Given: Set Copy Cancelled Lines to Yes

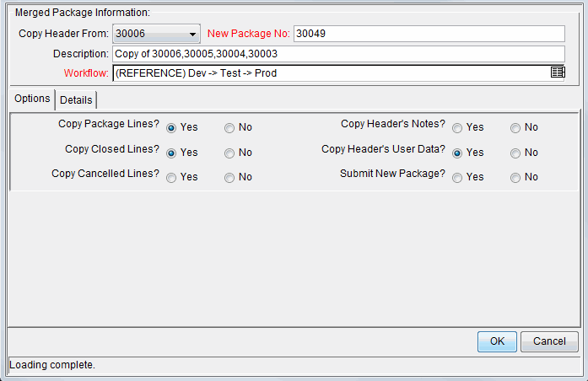Looking at the screenshot, I should pos(171,178).
